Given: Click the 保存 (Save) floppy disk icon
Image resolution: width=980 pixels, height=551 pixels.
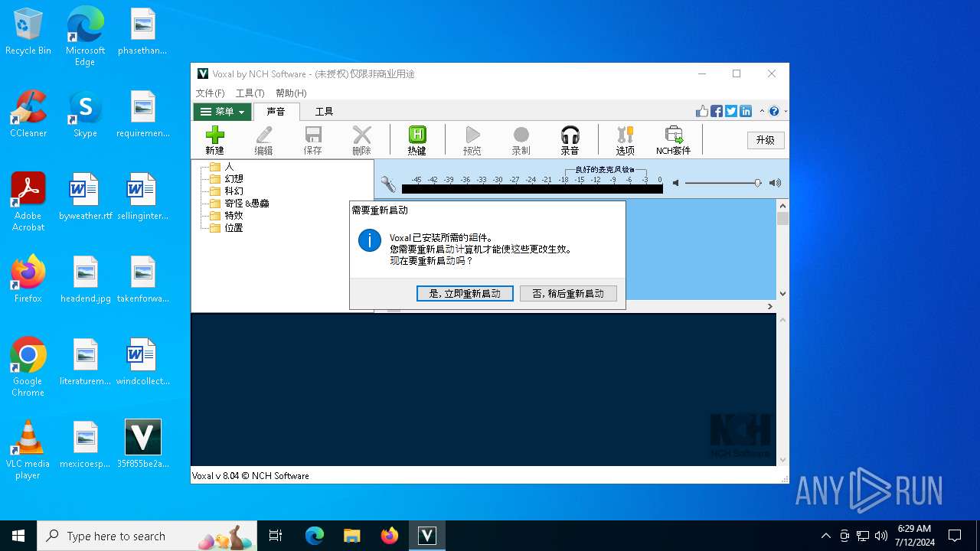Looking at the screenshot, I should (x=313, y=135).
